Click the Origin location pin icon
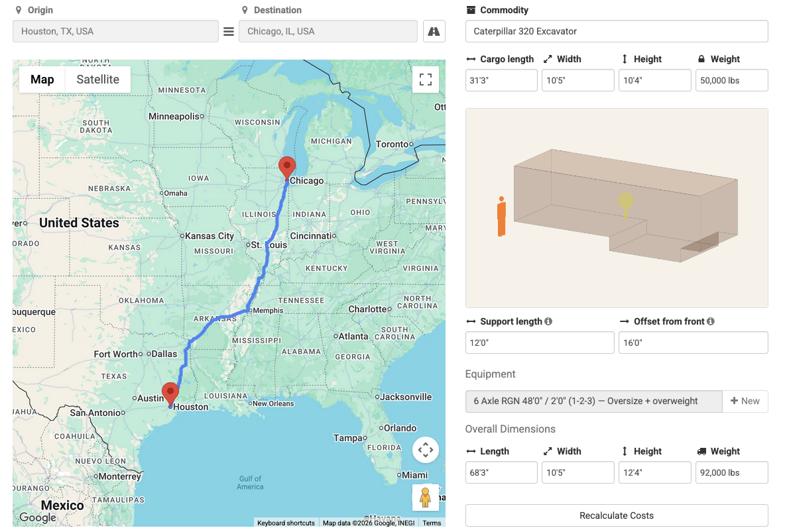The width and height of the screenshot is (785, 532). [x=19, y=10]
